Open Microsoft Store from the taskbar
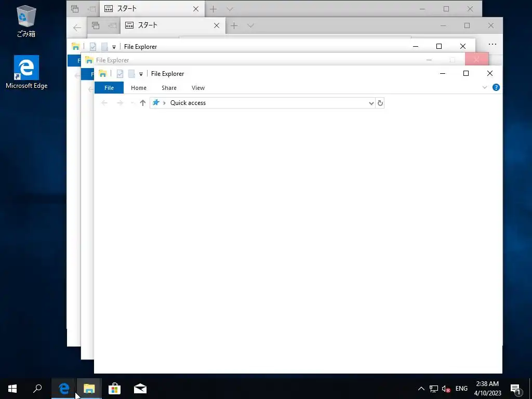532x399 pixels. (x=114, y=389)
